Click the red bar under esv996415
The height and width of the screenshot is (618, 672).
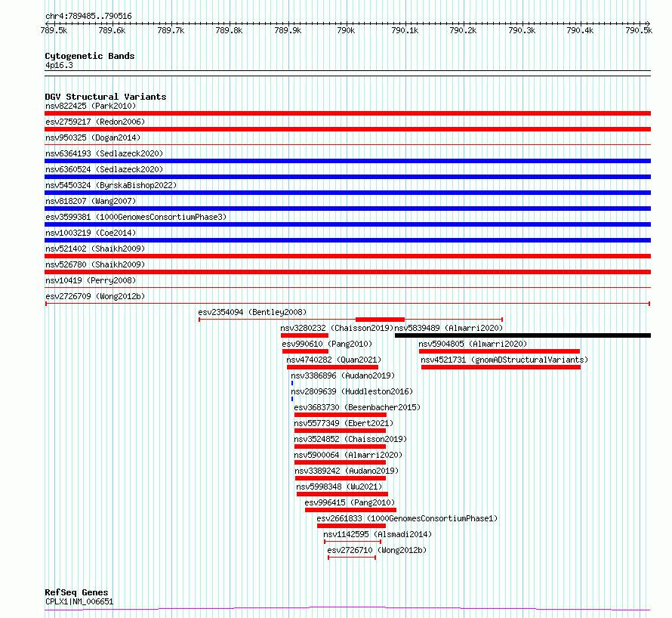click(350, 510)
